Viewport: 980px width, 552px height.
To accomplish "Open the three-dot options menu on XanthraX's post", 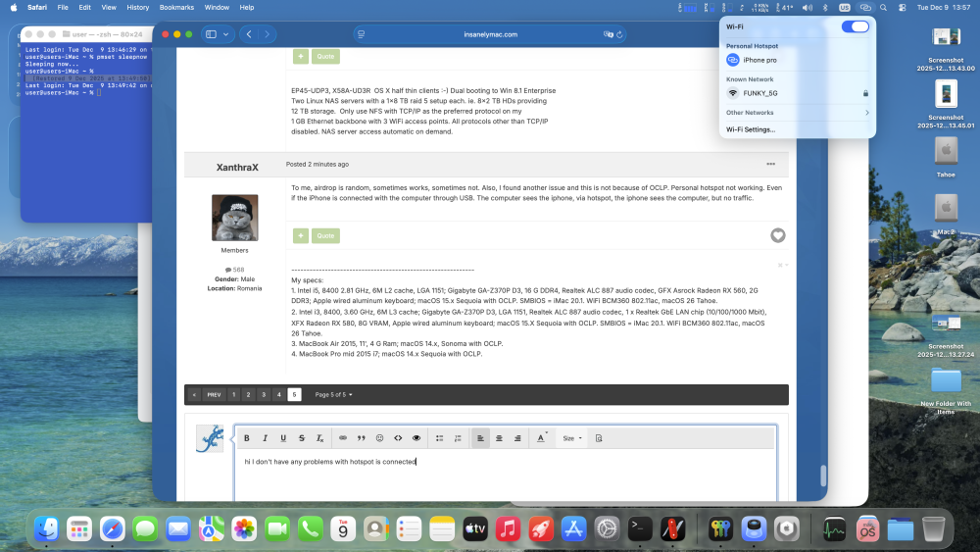I will point(770,164).
